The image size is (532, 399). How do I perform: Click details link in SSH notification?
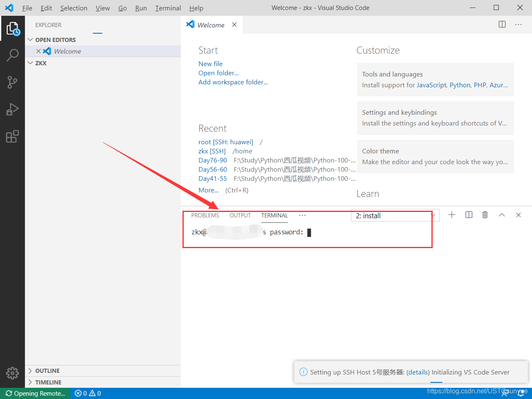tap(418, 372)
